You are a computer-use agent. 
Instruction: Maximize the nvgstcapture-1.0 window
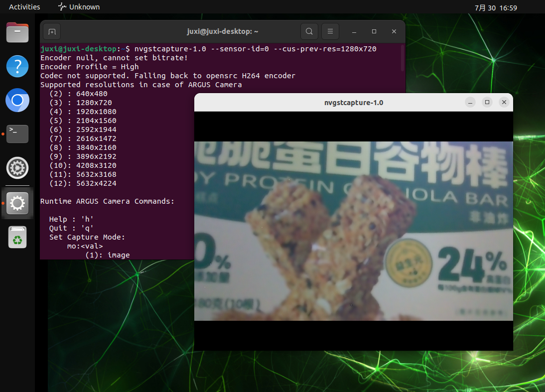point(487,102)
